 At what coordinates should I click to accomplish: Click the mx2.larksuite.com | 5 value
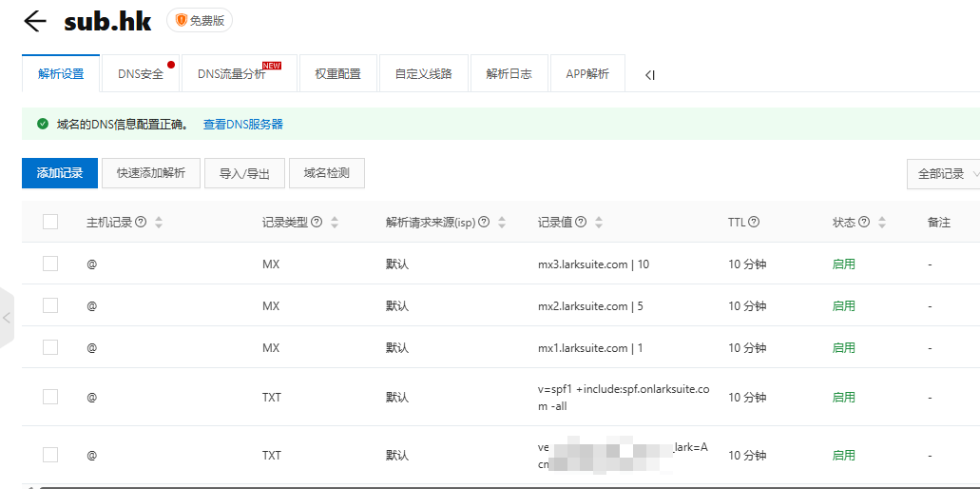pos(590,306)
